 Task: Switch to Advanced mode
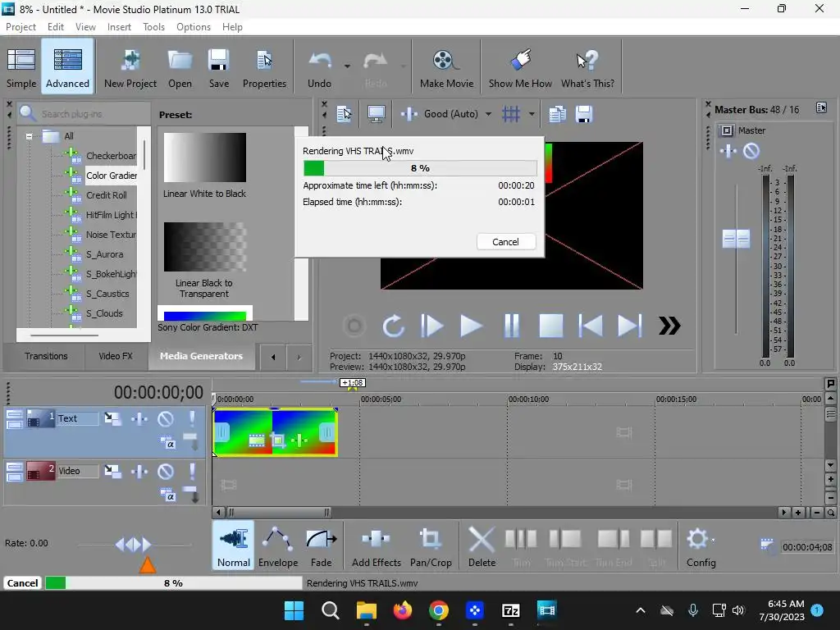(x=67, y=68)
